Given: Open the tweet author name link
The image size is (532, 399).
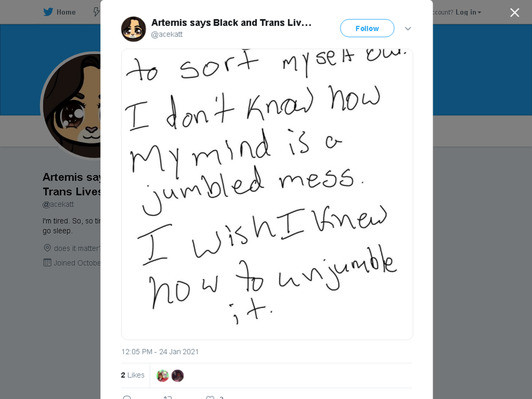Looking at the screenshot, I should [231, 23].
